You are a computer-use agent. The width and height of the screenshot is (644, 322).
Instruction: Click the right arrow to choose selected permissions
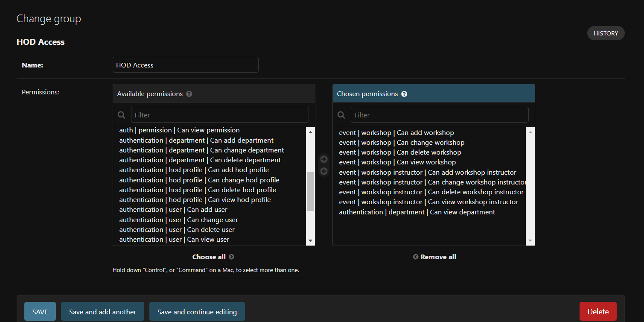[324, 159]
